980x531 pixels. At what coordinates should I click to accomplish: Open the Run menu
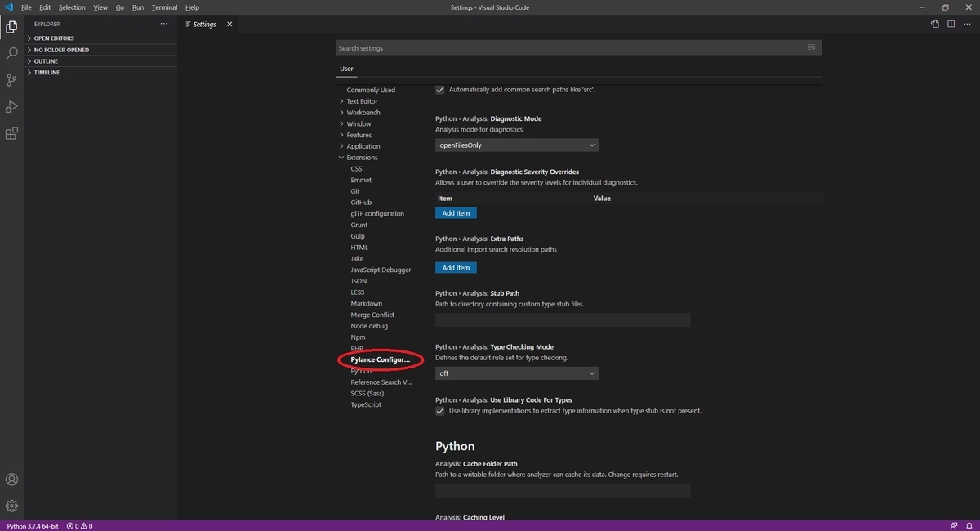(x=138, y=7)
